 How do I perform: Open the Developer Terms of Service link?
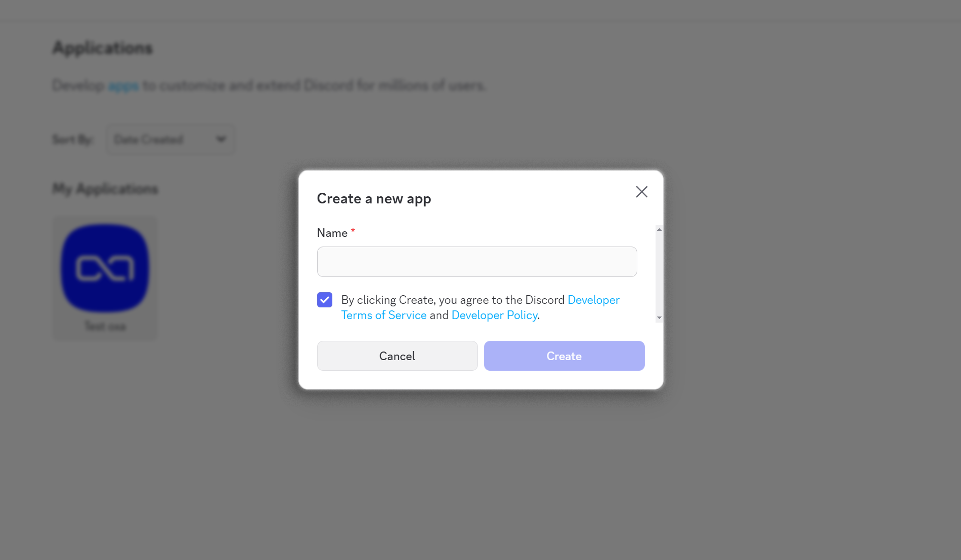pyautogui.click(x=384, y=316)
